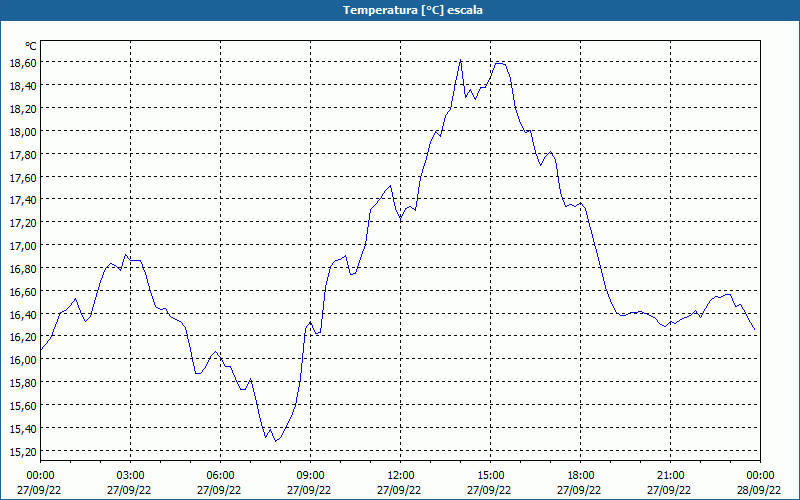Click the 15:00 time axis label
The image size is (800, 500).
tap(490, 476)
